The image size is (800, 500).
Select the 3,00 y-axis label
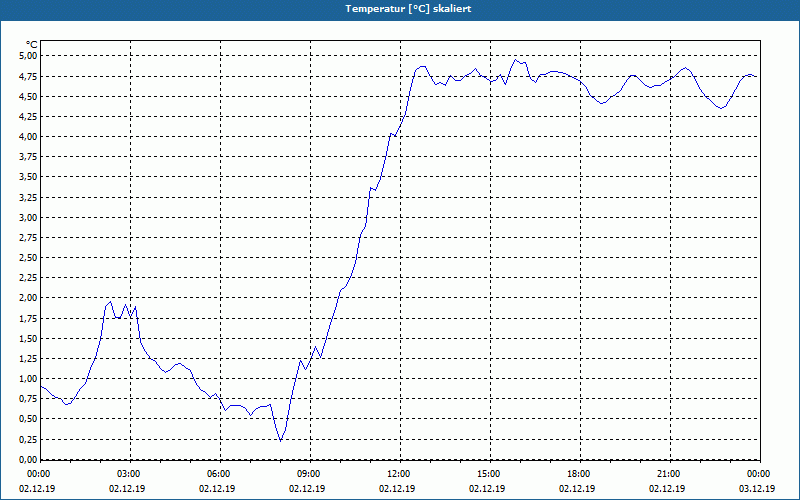pos(28,217)
